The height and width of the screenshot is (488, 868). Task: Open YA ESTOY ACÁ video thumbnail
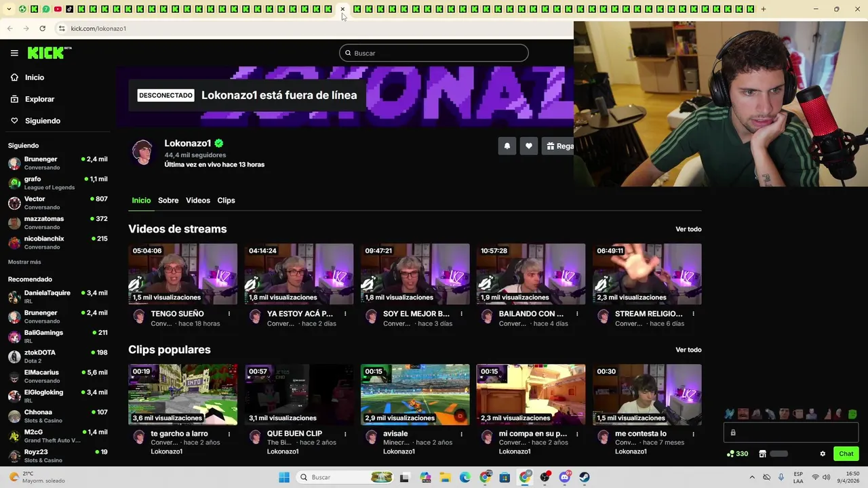[299, 274]
